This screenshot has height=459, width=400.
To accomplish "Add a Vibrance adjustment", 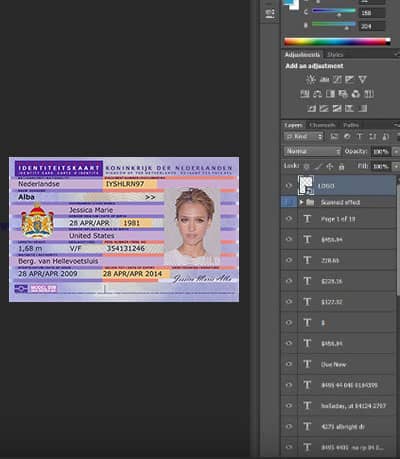I will click(362, 79).
